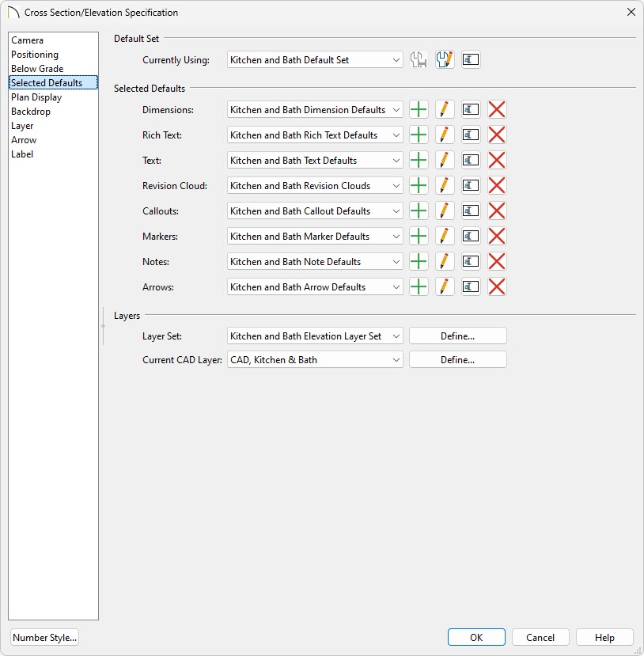Image resolution: width=644 pixels, height=656 pixels.
Task: Rename the Text default
Action: pos(471,160)
